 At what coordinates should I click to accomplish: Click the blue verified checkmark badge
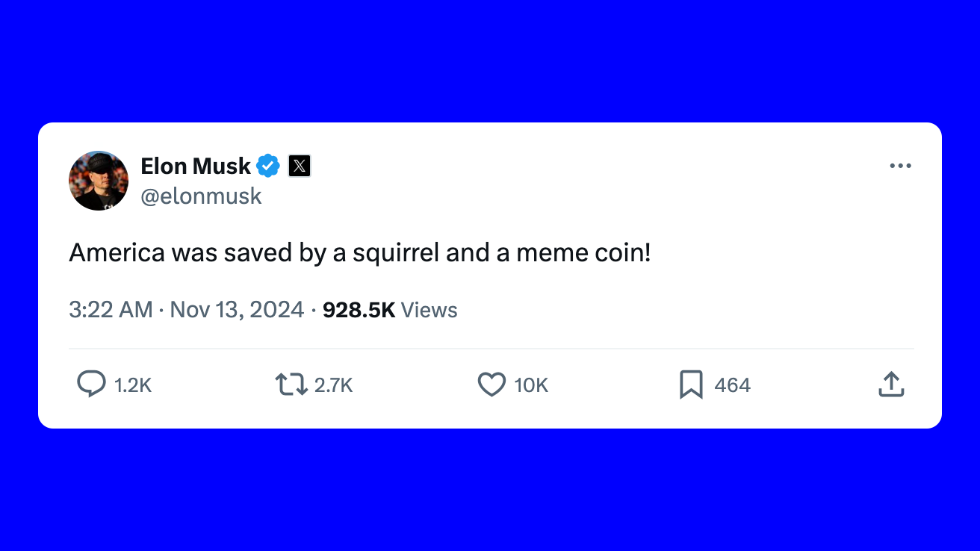pos(267,166)
